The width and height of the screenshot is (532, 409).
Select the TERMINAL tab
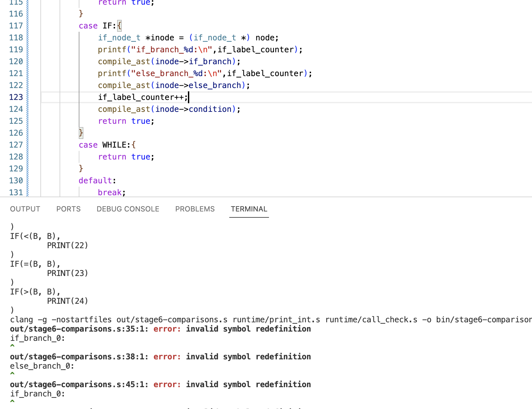249,209
